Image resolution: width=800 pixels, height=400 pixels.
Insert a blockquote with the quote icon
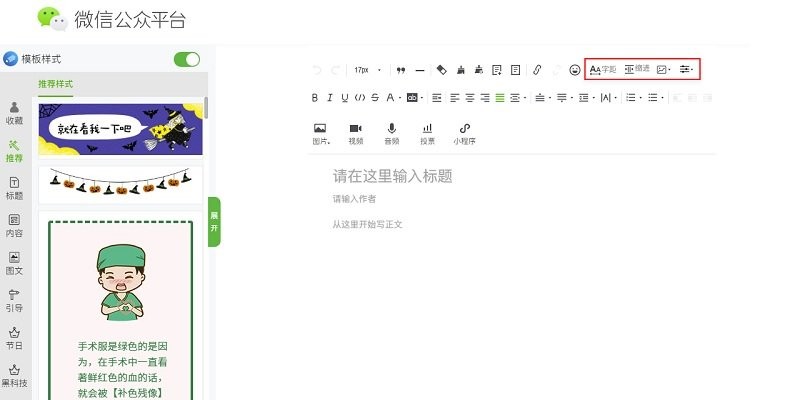[401, 70]
